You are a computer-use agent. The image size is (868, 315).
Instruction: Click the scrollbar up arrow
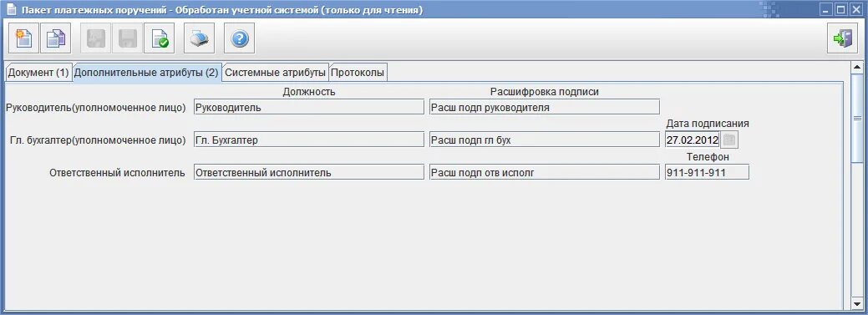click(857, 67)
